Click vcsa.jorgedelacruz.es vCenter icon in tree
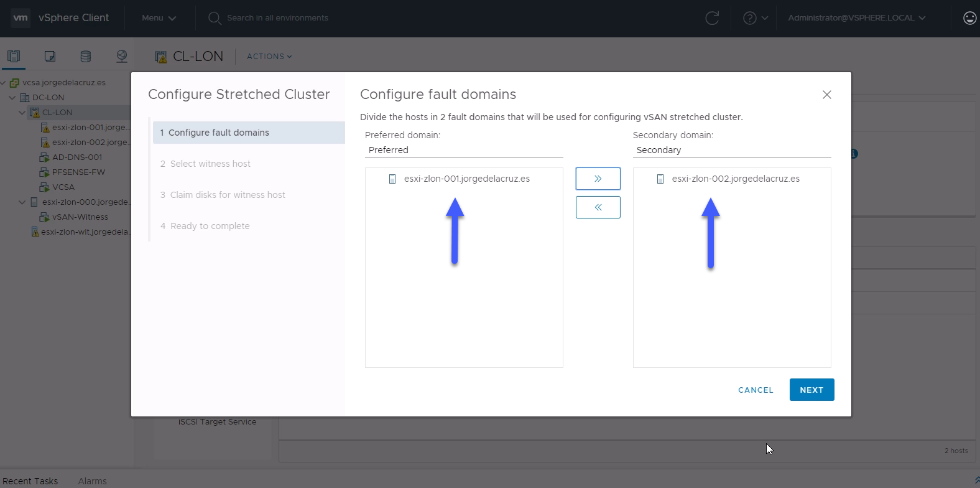This screenshot has width=980, height=488. pyautogui.click(x=14, y=83)
